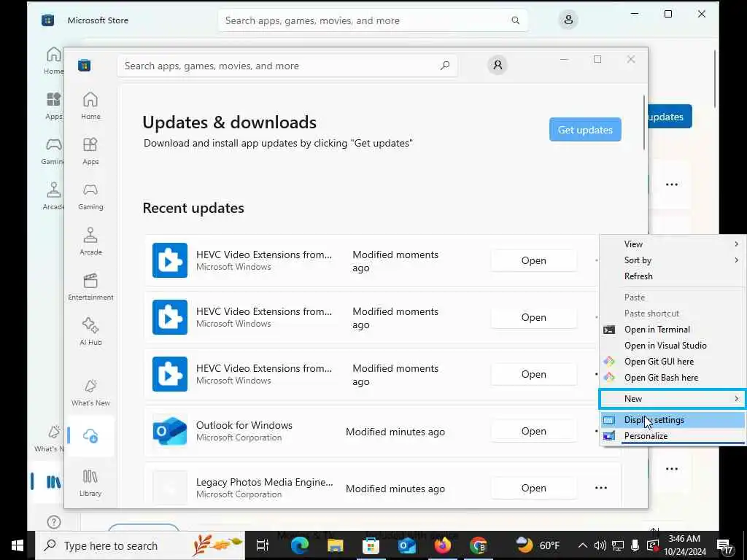Image resolution: width=747 pixels, height=560 pixels.
Task: Open the notification center with 17 badge
Action: [x=724, y=545]
